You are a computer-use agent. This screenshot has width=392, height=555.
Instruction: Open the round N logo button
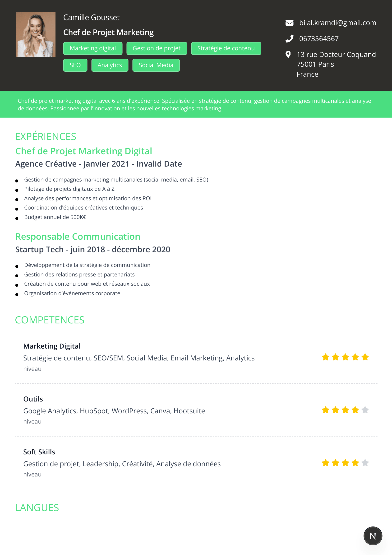tap(373, 536)
